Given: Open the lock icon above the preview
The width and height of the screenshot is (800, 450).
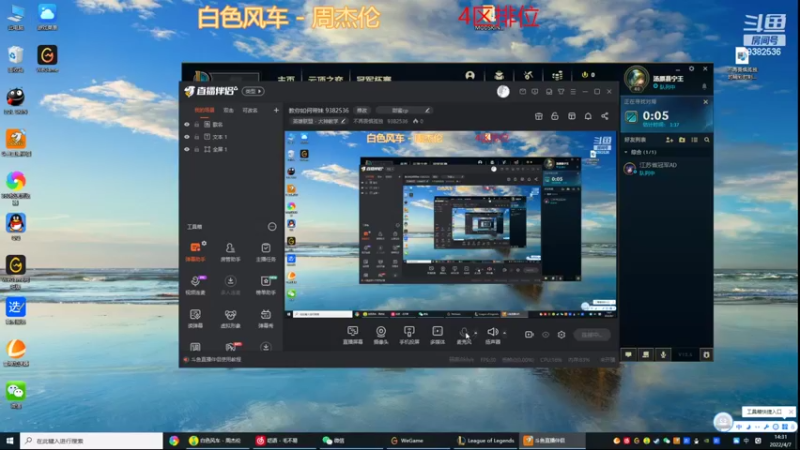Looking at the screenshot, I should [x=555, y=116].
